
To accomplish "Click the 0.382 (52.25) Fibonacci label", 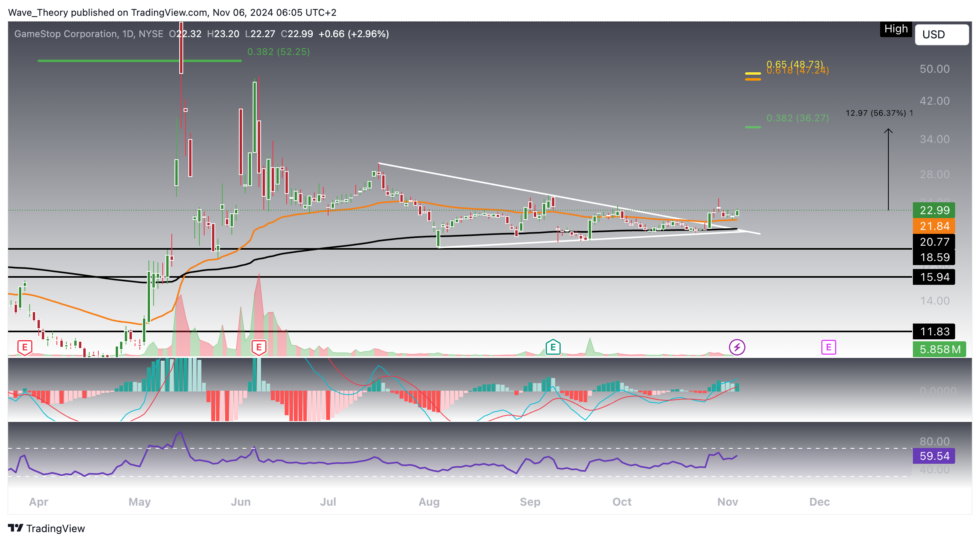I will click(x=278, y=52).
